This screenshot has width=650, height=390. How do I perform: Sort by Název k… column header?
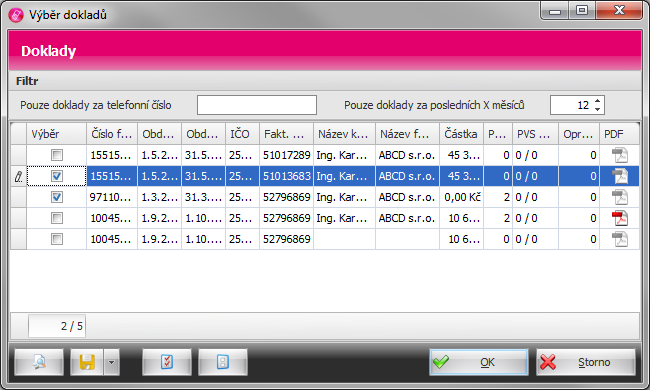tap(344, 134)
